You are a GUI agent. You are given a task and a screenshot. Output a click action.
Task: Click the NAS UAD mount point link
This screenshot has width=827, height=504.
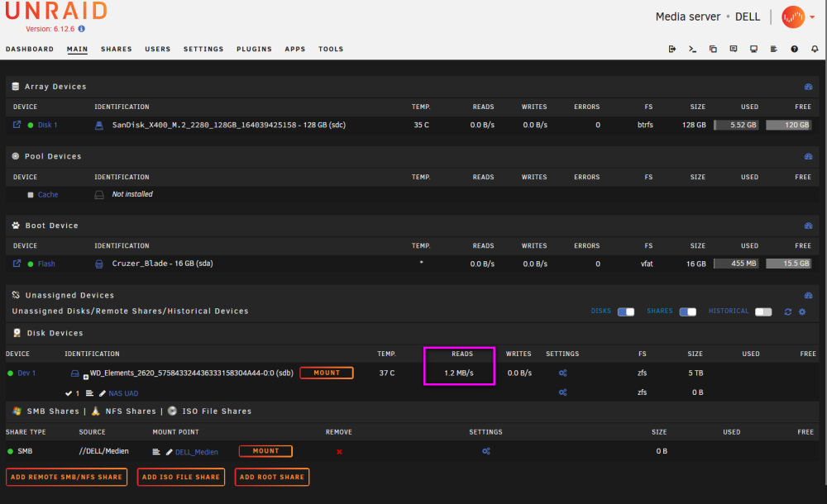pyautogui.click(x=123, y=393)
